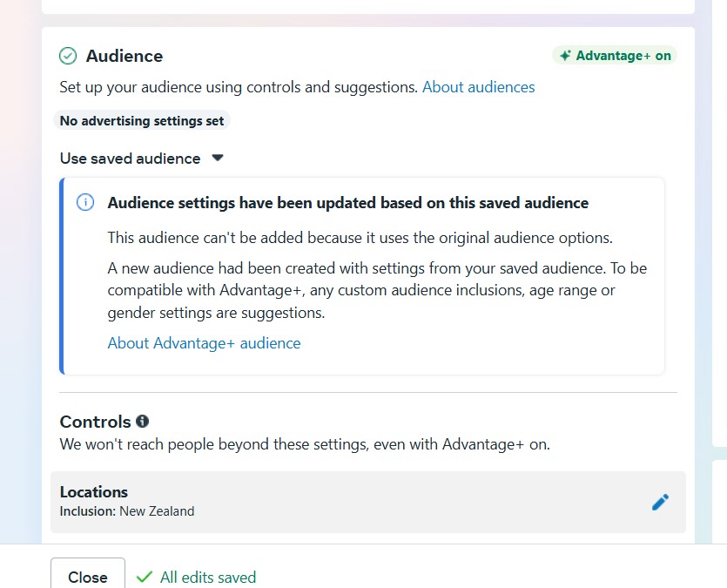Click the text about original audience options
The image size is (727, 588).
coord(360,238)
